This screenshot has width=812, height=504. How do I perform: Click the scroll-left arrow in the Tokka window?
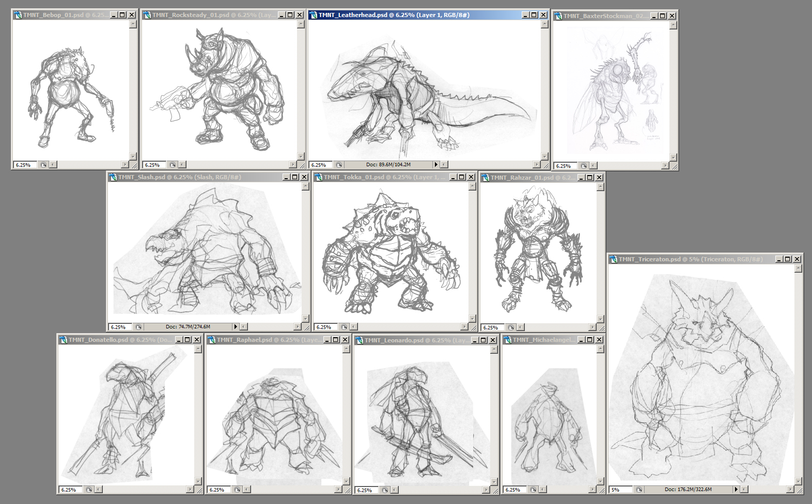(354, 327)
